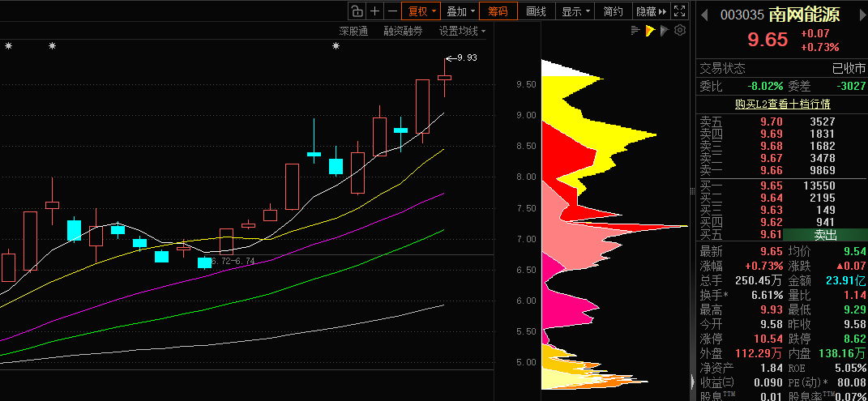
Task: Click the 买一 volume 13550
Action: click(x=819, y=186)
